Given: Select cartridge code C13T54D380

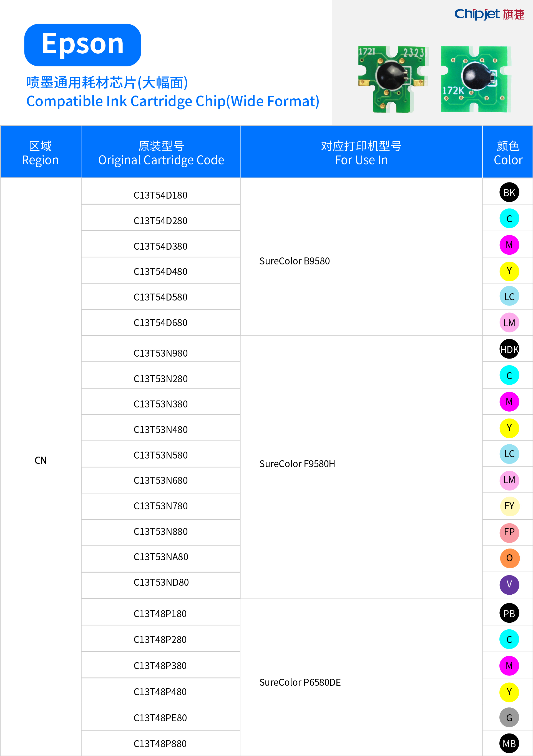Looking at the screenshot, I should click(x=160, y=246).
